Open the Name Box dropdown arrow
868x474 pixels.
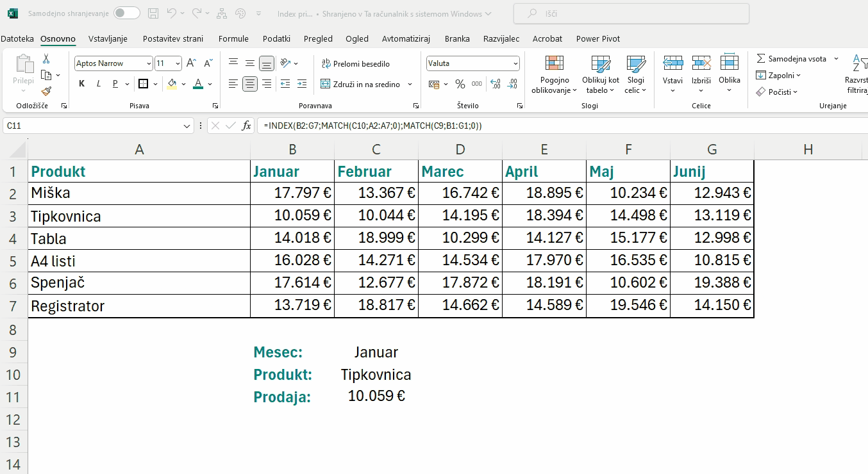(187, 126)
